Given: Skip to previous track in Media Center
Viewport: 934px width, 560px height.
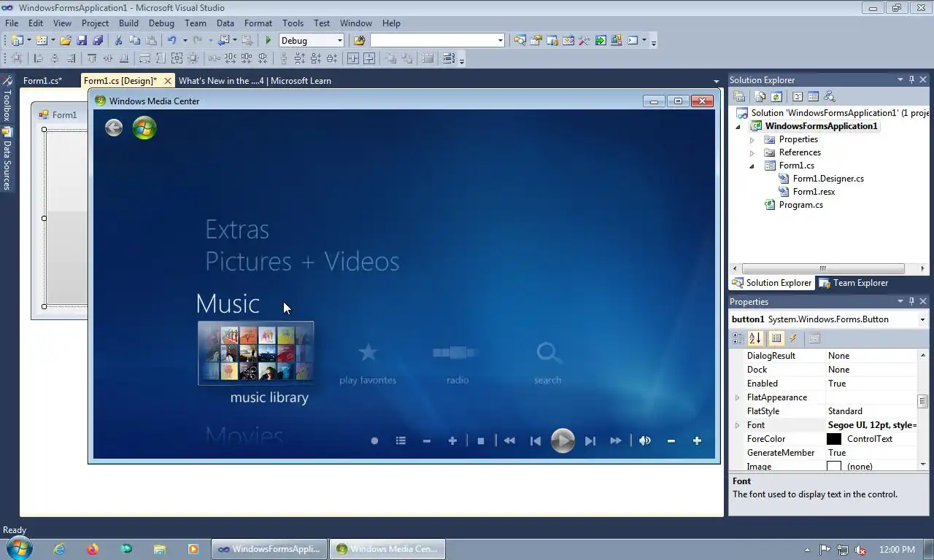Looking at the screenshot, I should coord(536,440).
